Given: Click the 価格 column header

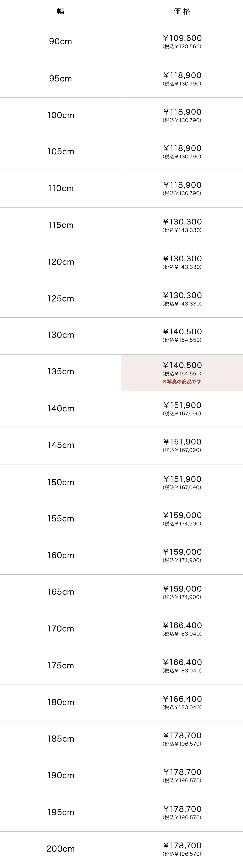Looking at the screenshot, I should pyautogui.click(x=182, y=11).
